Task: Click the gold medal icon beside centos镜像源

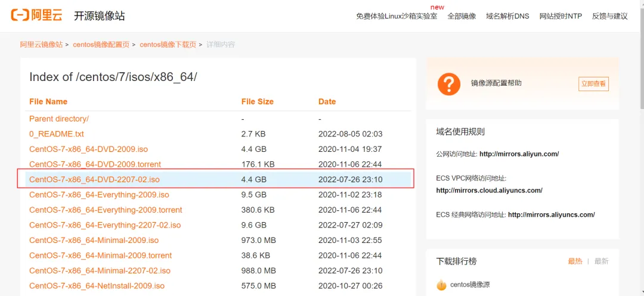Action: pos(441,285)
